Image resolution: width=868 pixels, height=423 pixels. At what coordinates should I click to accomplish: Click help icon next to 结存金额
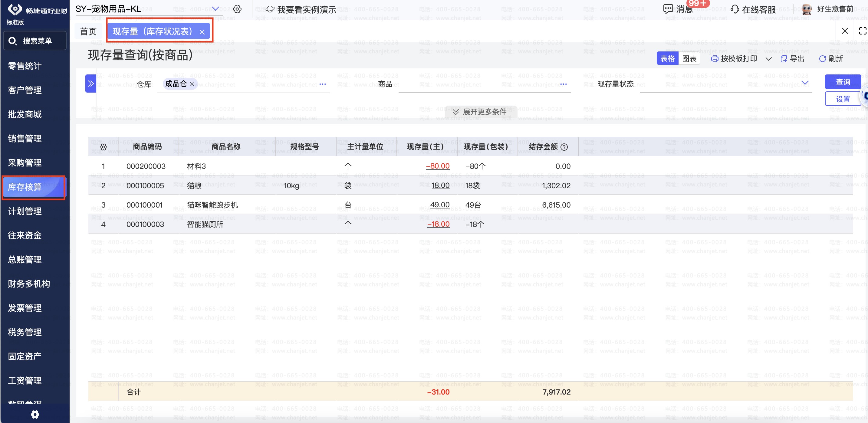(564, 147)
